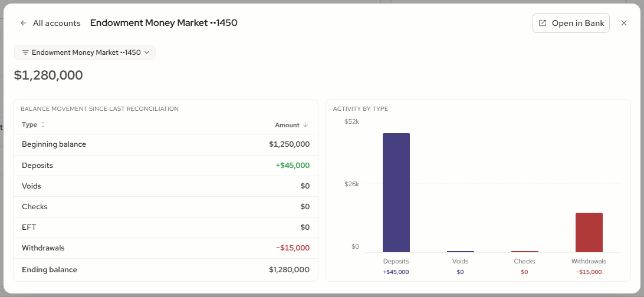The height and width of the screenshot is (297, 644).
Task: Select the Beginning balance row label
Action: (x=54, y=144)
